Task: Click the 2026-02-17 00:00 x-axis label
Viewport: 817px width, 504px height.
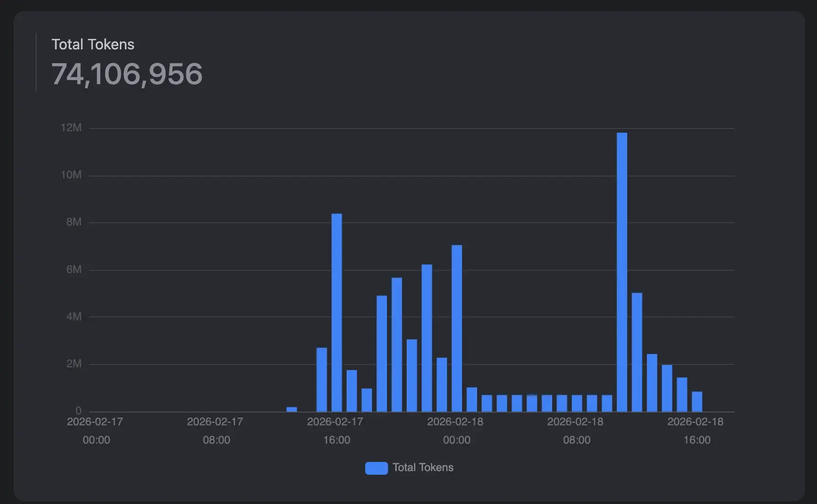Action: tap(95, 430)
